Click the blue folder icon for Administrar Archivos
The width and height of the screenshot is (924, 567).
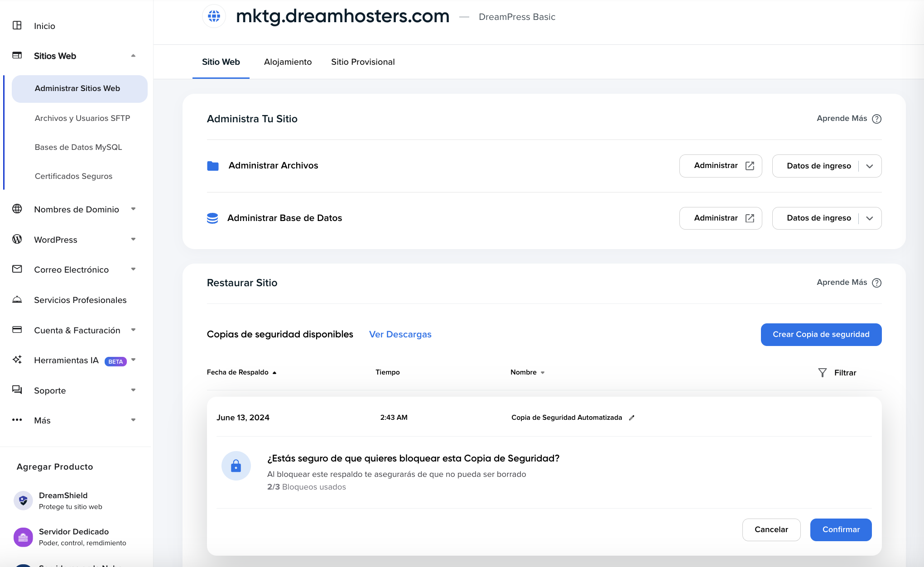pyautogui.click(x=213, y=166)
